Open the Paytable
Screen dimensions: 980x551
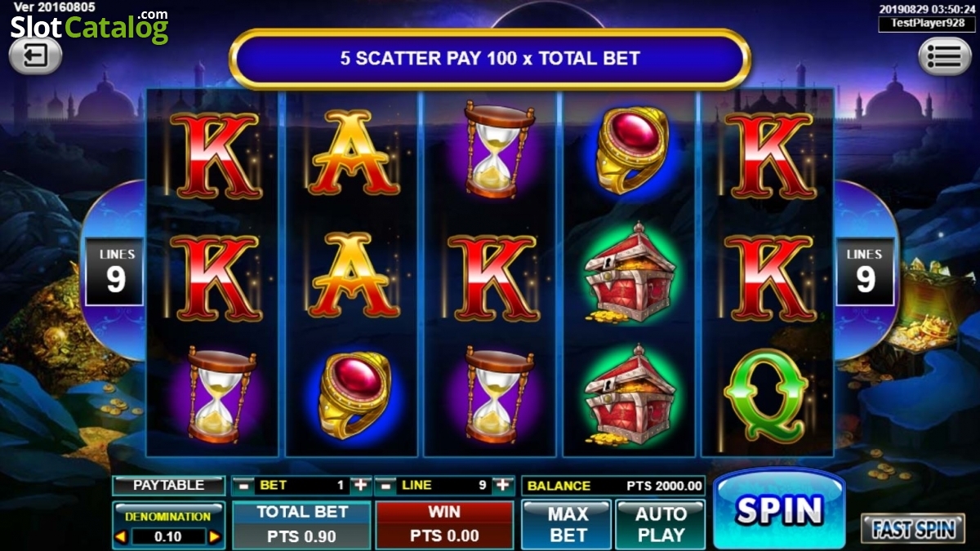(x=168, y=485)
